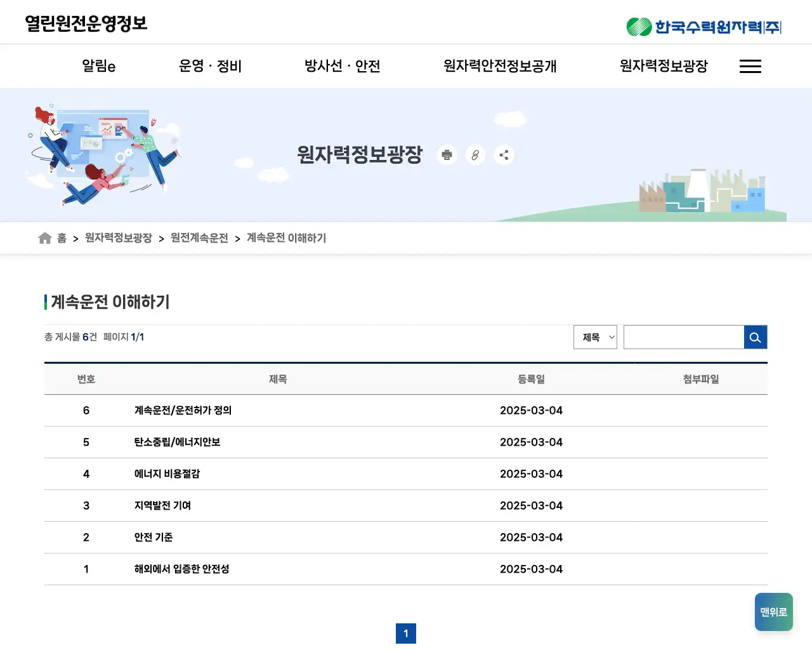Image resolution: width=812 pixels, height=650 pixels.
Task: Go to 계속운전 이해하기 breadcrumb link
Action: tap(286, 238)
